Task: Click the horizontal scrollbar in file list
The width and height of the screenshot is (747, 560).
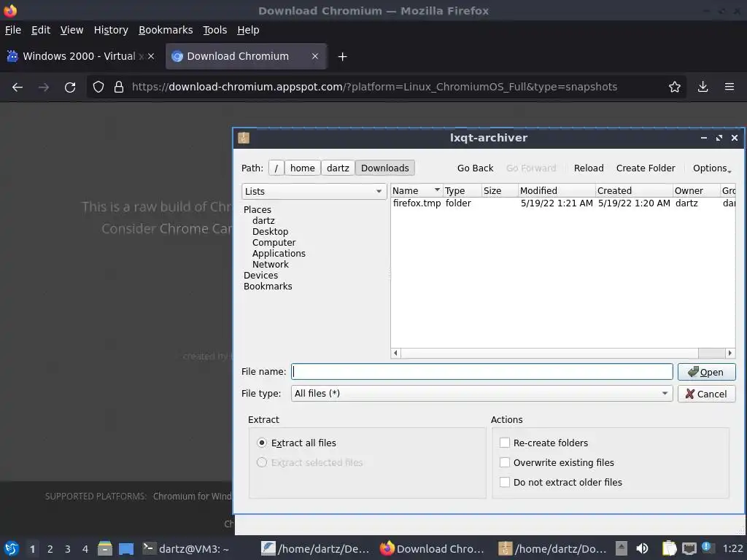Action: 549,354
